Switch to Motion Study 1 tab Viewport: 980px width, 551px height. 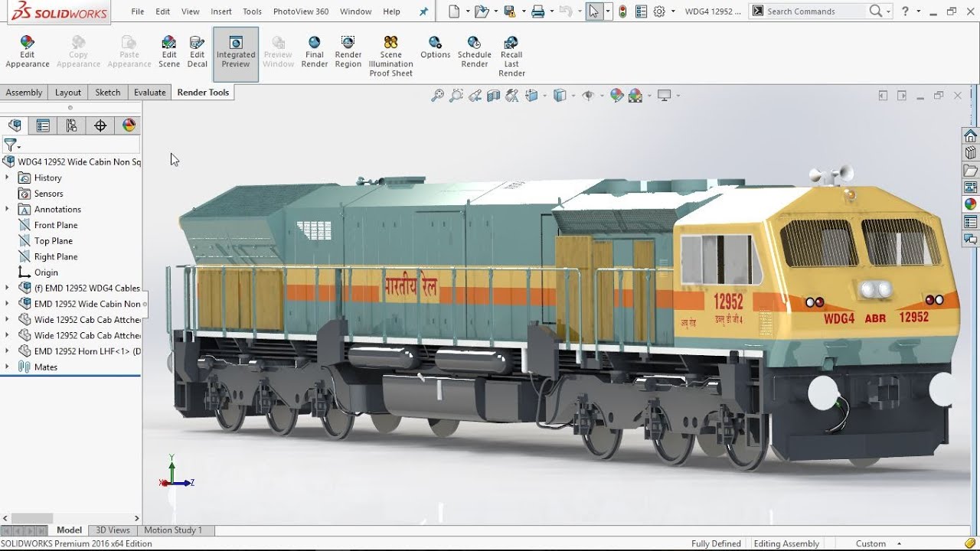coord(173,530)
